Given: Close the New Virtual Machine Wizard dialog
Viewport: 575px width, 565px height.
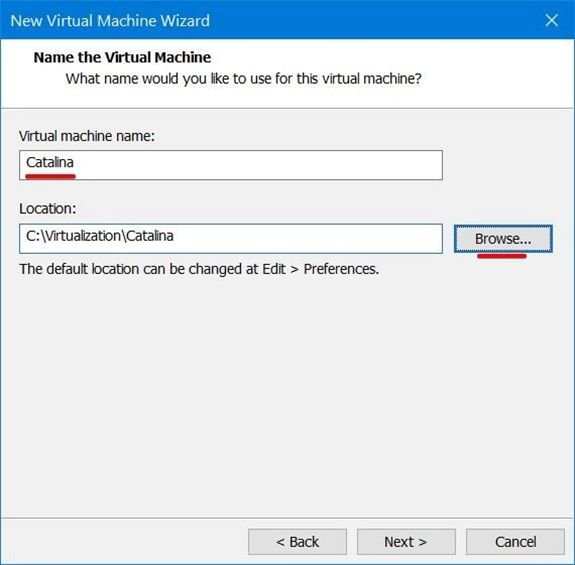Looking at the screenshot, I should click(x=552, y=20).
